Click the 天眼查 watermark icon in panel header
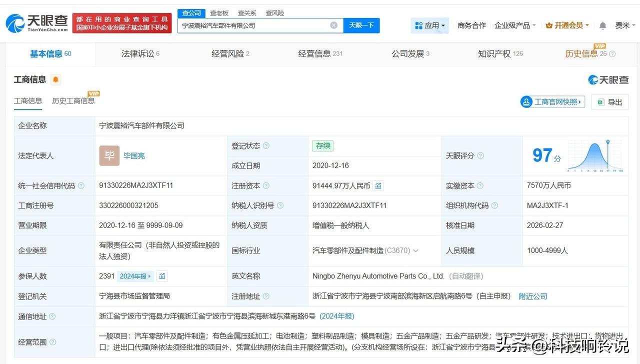 (592, 79)
